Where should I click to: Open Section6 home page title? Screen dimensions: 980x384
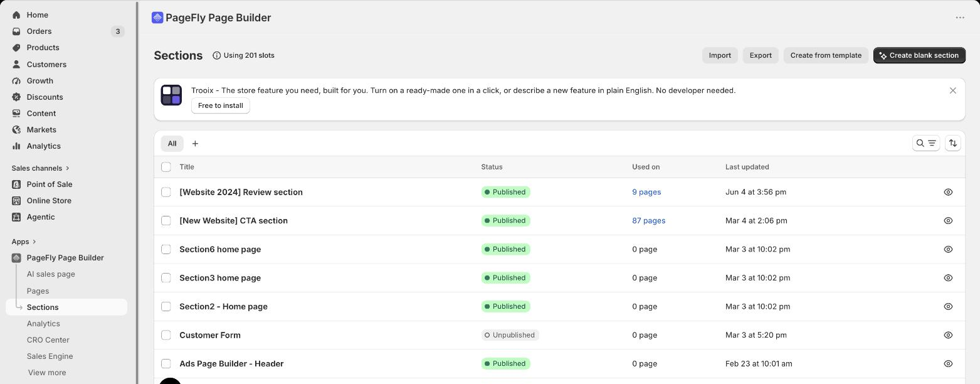[220, 249]
